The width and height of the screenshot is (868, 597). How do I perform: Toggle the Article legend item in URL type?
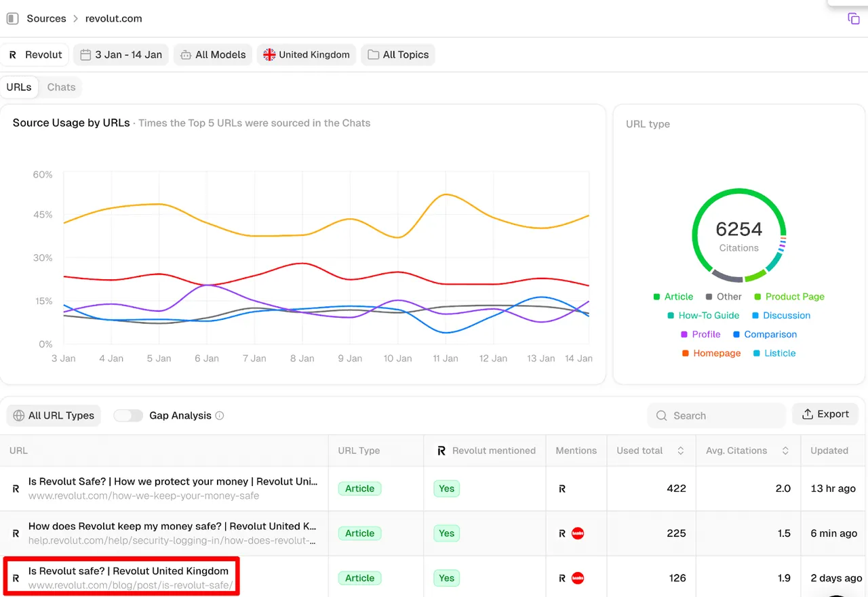(x=673, y=297)
